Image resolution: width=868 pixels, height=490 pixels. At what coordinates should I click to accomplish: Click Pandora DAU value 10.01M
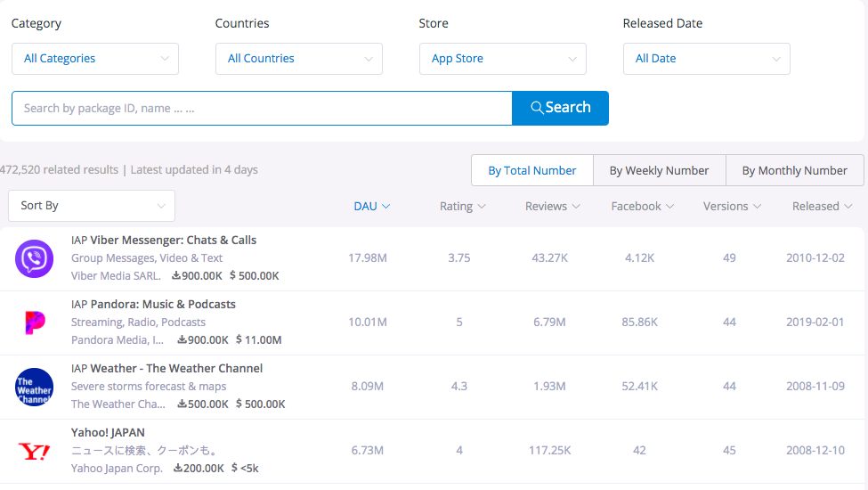point(368,322)
